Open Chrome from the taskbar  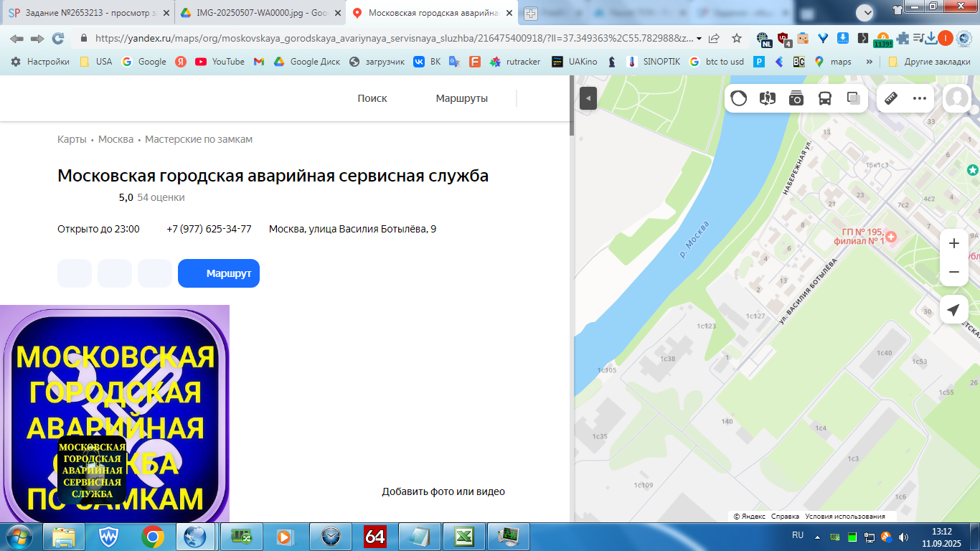[x=152, y=537]
